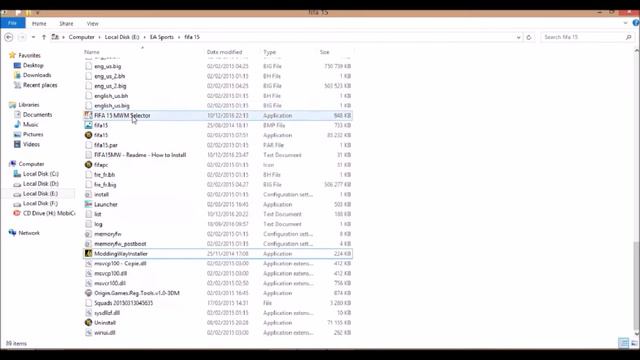Switch to Large icons view layout
The width and height of the screenshot is (640, 360).
pos(634,343)
